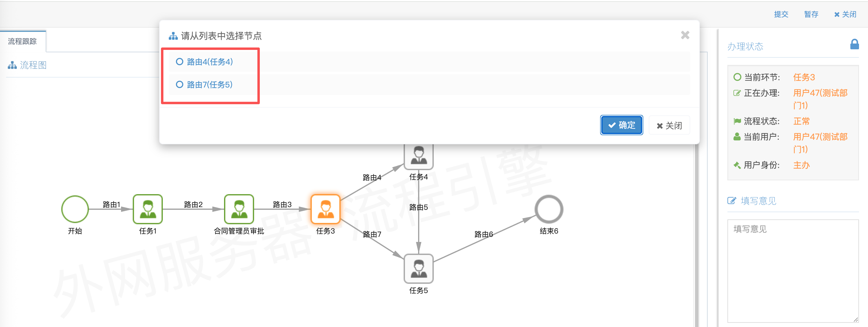This screenshot has height=327, width=868.
Task: Click 暂存 in the top bar
Action: pyautogui.click(x=811, y=14)
